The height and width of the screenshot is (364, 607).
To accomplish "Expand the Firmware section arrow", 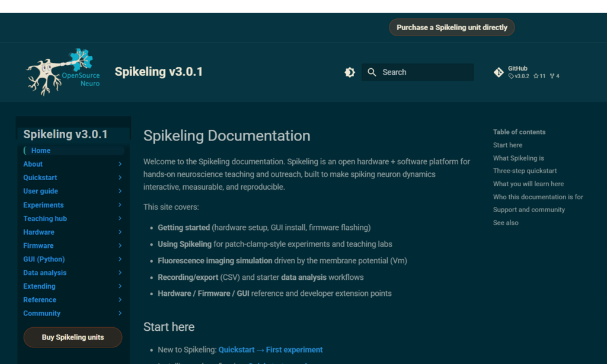I will [x=120, y=246].
